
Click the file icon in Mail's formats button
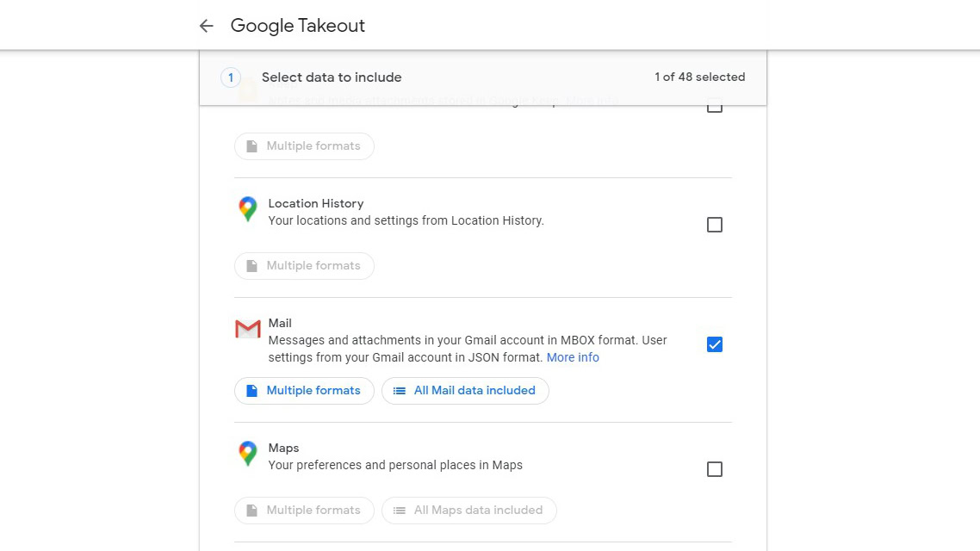[x=251, y=391]
